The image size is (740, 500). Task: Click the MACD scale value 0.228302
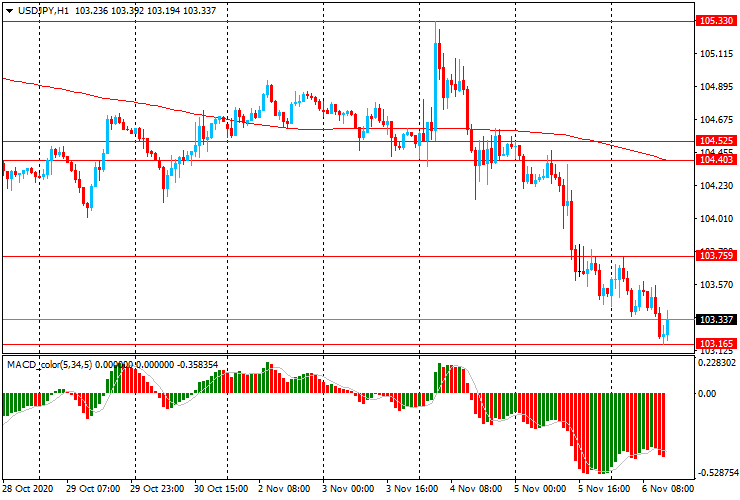pos(717,362)
